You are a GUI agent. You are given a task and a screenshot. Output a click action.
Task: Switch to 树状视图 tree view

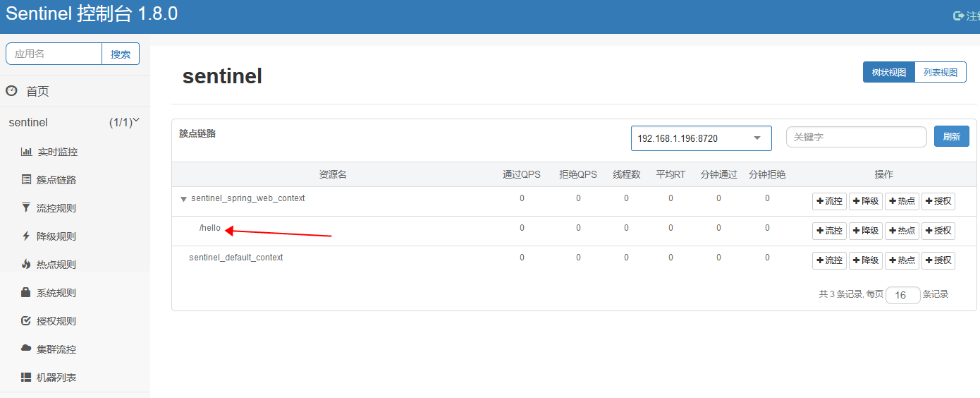[x=889, y=72]
